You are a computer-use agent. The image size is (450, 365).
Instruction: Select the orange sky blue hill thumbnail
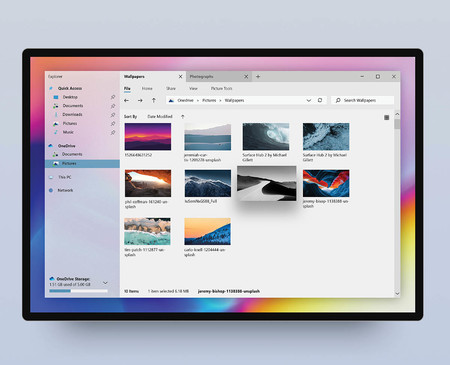207,232
